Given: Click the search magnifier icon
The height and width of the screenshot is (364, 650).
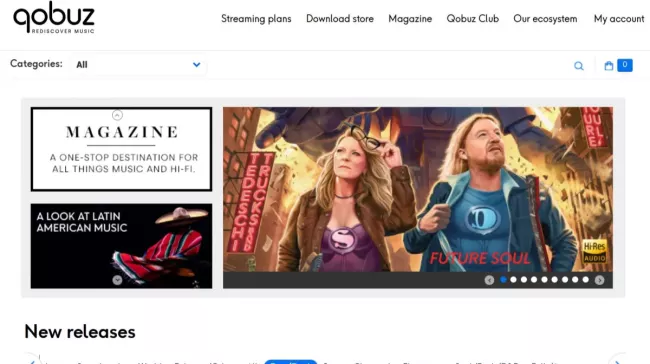Looking at the screenshot, I should pyautogui.click(x=579, y=66).
